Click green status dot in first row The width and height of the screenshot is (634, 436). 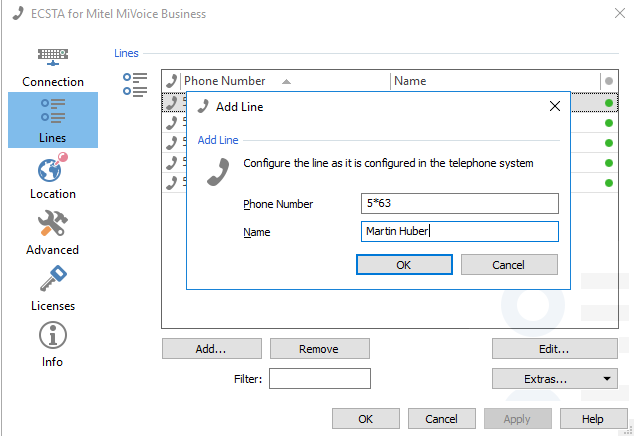[608, 103]
